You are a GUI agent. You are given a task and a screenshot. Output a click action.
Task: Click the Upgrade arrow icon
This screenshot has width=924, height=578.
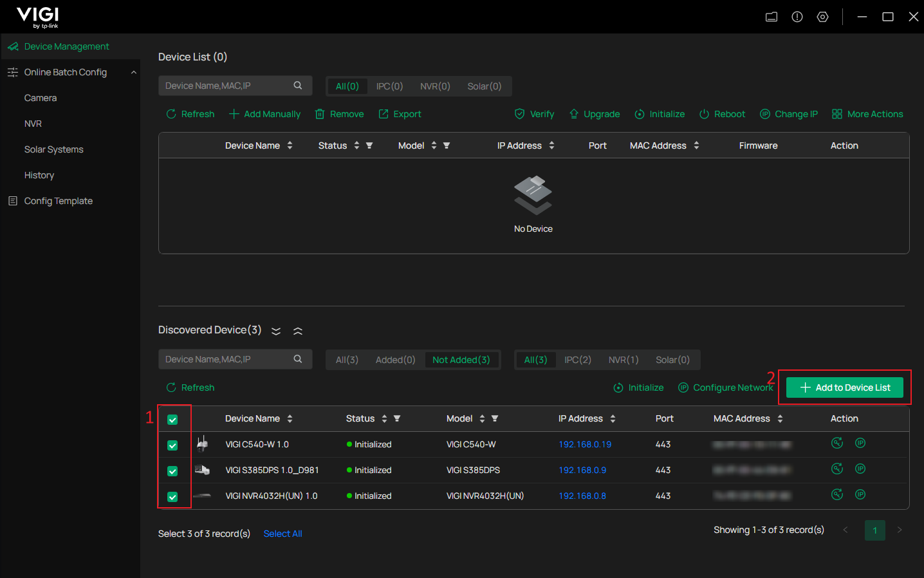pyautogui.click(x=574, y=114)
